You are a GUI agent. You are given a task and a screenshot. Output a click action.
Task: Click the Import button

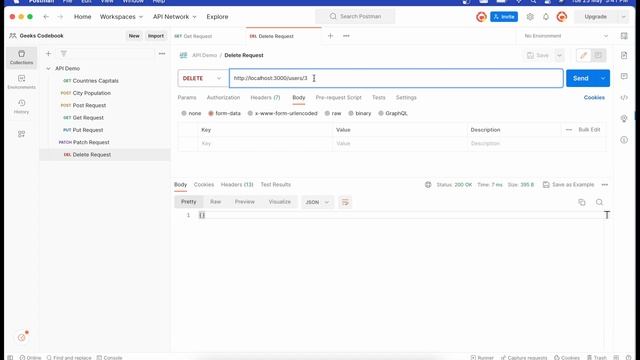[156, 36]
